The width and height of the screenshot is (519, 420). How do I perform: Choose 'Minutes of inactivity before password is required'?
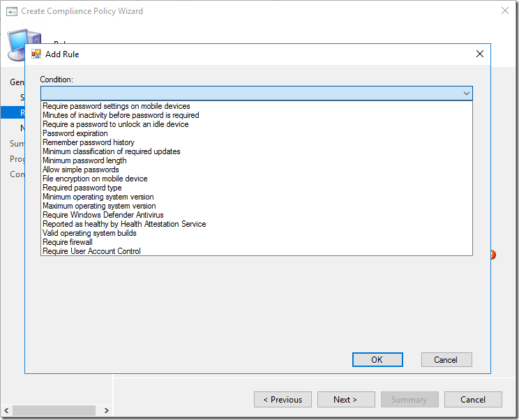(x=121, y=115)
